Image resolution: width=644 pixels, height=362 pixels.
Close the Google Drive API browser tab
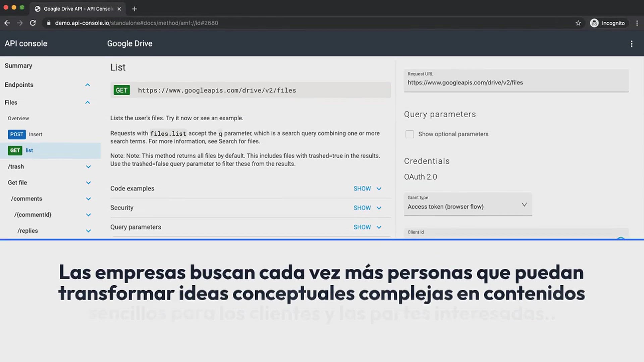(x=119, y=9)
